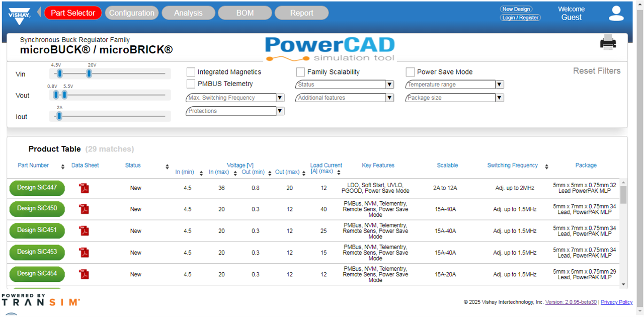Click the table scrollbar up arrow

click(624, 182)
